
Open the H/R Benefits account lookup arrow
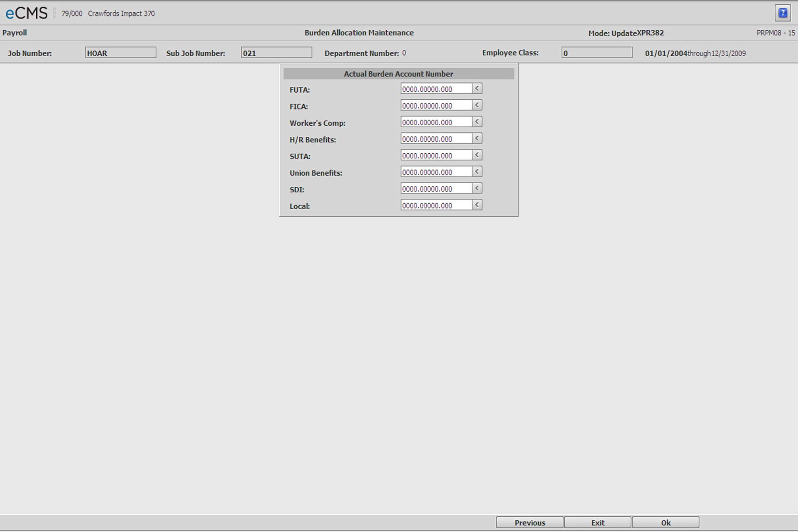[x=477, y=138]
